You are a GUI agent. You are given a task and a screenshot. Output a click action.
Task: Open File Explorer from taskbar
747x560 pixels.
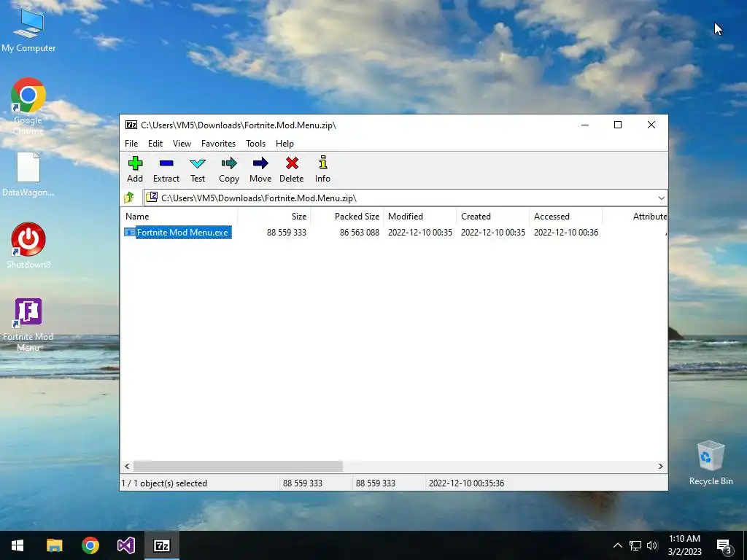coord(54,545)
